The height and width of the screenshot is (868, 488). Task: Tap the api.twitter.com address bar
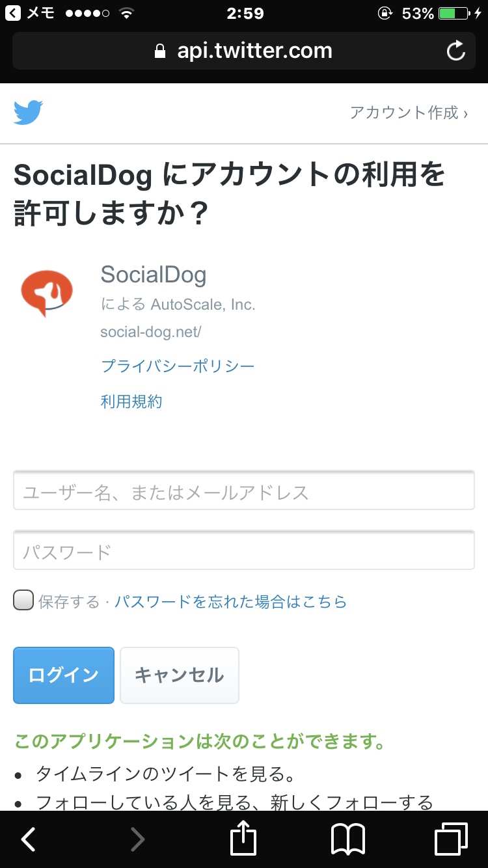244,51
